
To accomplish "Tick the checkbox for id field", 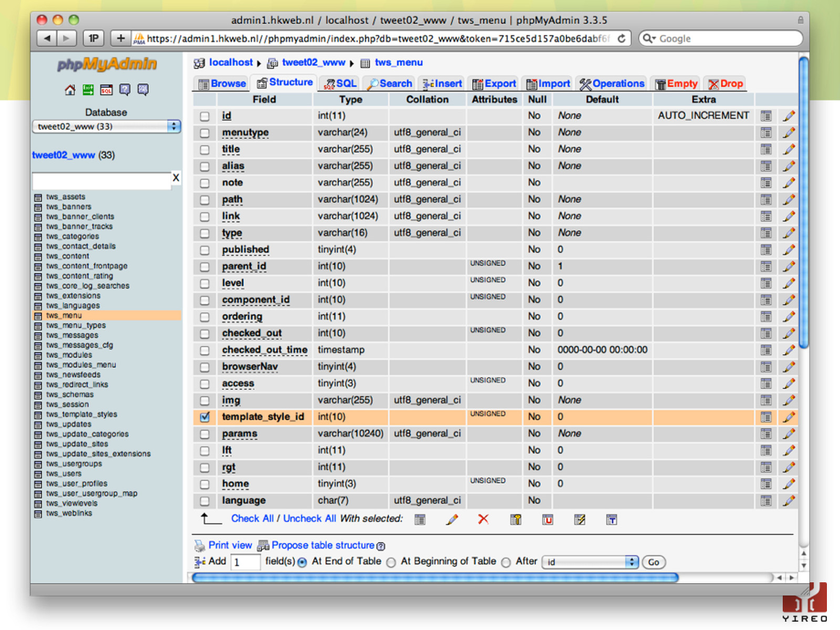I will click(x=205, y=117).
